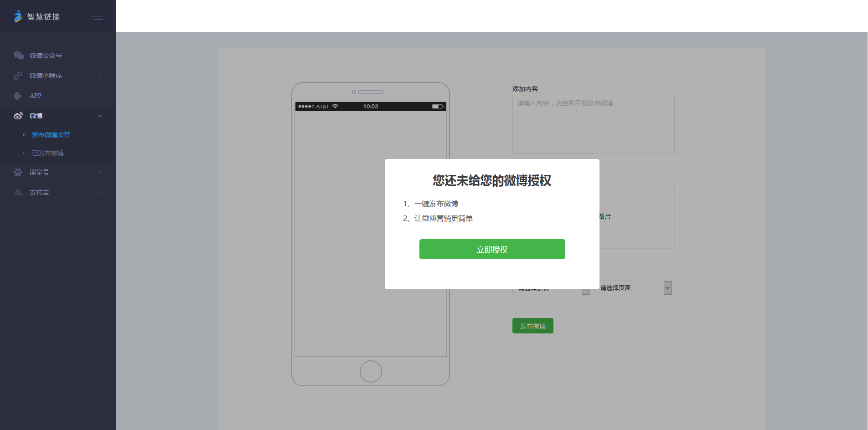Click the text 一键发布微博
The width and height of the screenshot is (868, 430).
[x=436, y=204]
